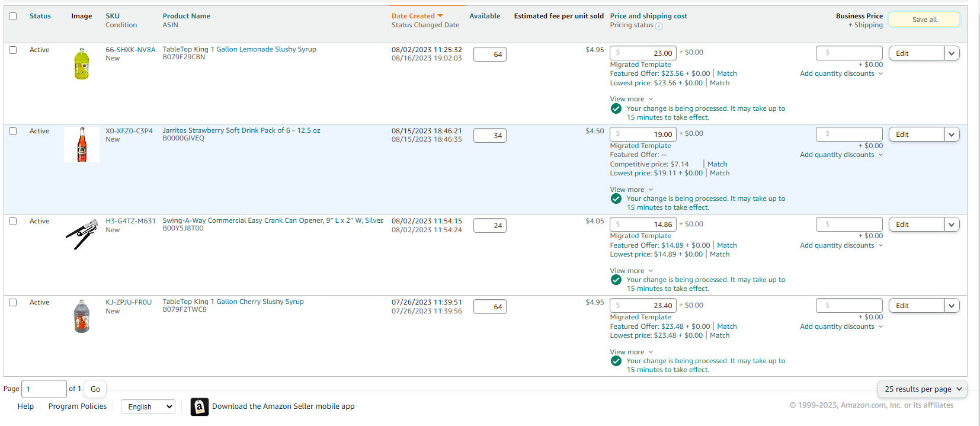
Task: Click the Cherry Slushy Syrup success checkmark icon
Action: point(616,361)
